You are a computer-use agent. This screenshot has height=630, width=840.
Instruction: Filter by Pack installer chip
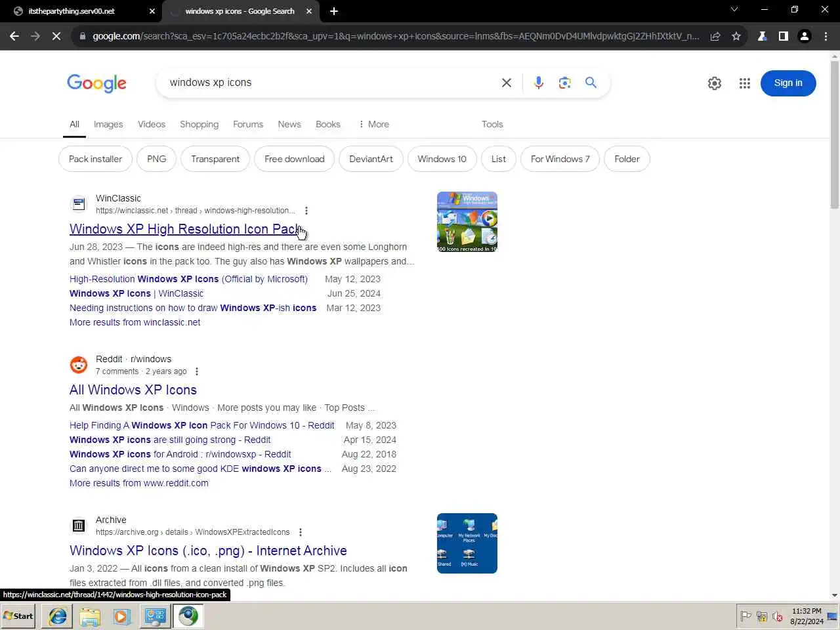95,159
